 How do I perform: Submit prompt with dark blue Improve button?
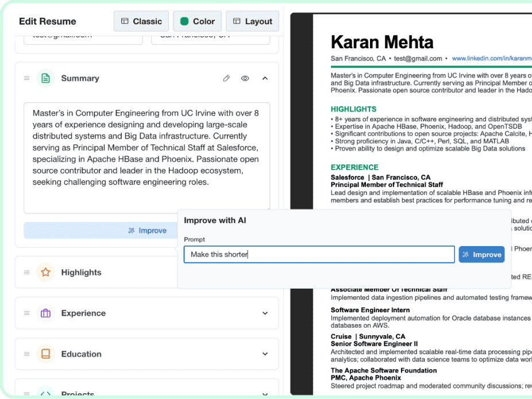click(481, 254)
